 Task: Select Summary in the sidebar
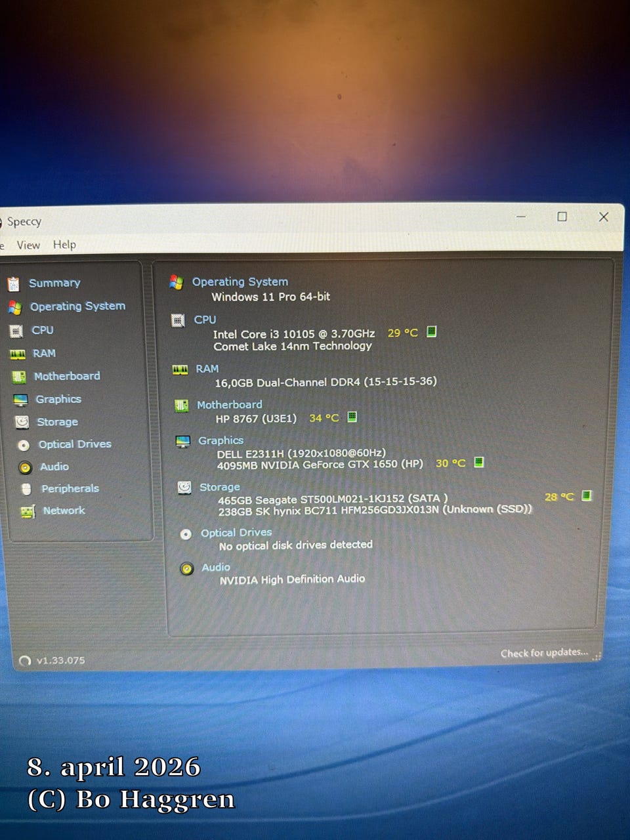tap(54, 283)
